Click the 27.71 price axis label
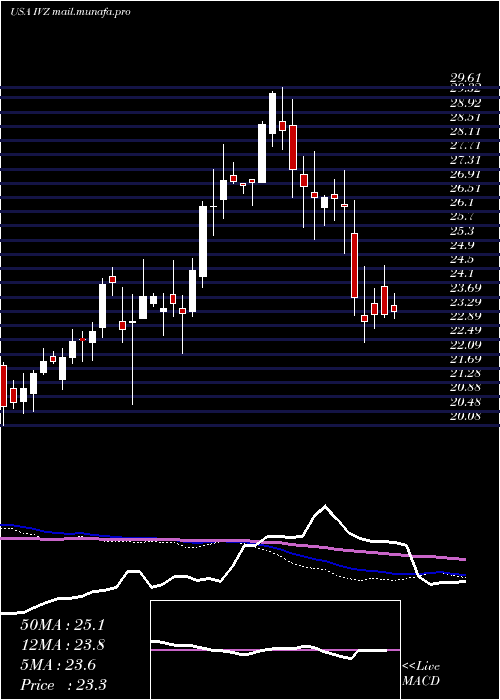500x700 pixels. coord(465,146)
